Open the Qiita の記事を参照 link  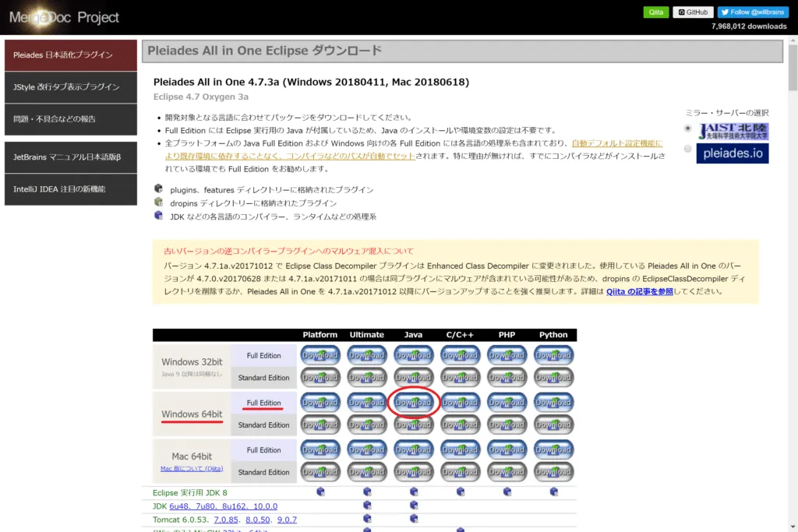pyautogui.click(x=640, y=291)
